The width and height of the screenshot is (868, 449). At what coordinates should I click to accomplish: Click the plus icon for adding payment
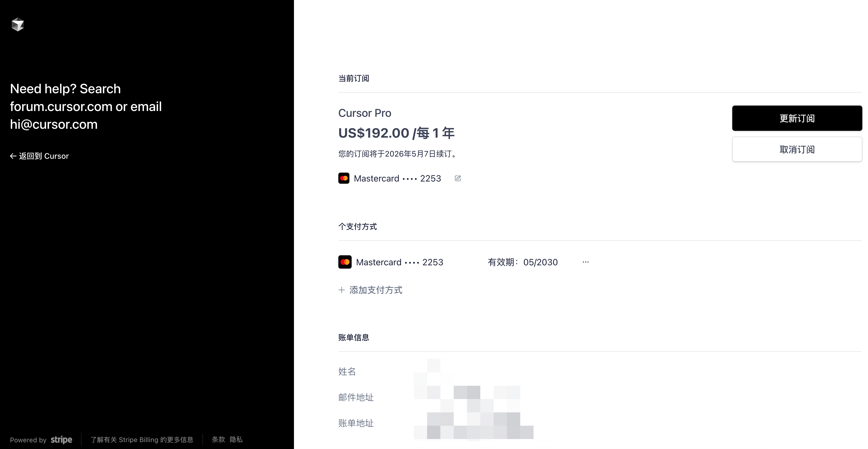pos(342,290)
